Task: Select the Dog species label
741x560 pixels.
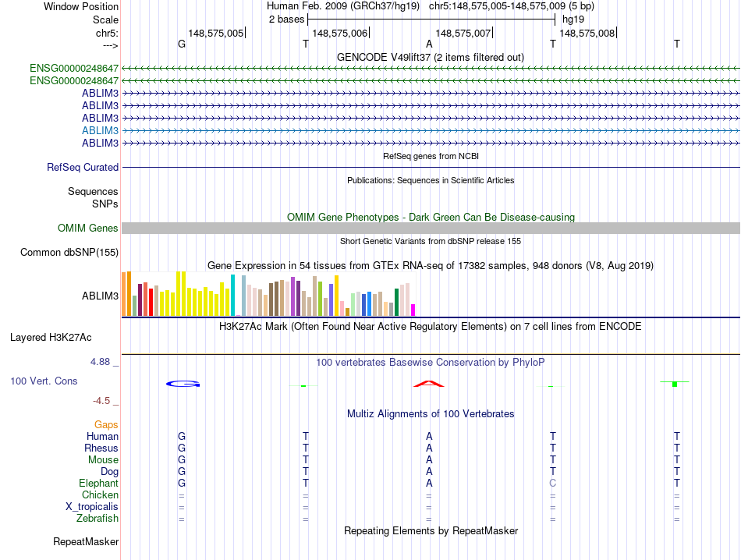Action: [x=109, y=472]
